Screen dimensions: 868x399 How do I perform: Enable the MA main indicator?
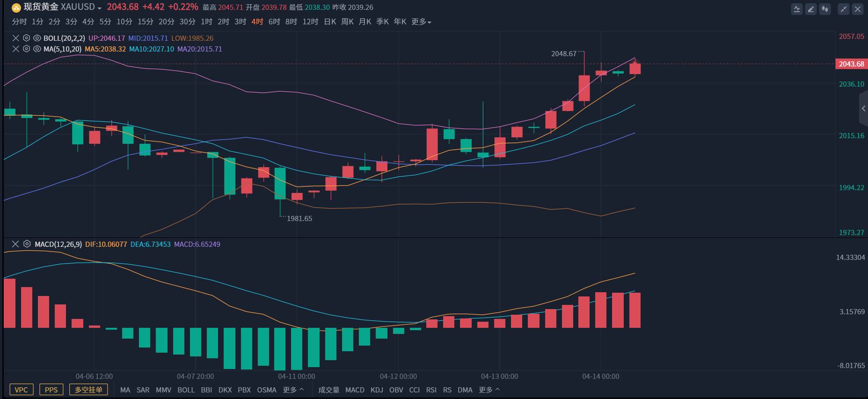point(125,390)
